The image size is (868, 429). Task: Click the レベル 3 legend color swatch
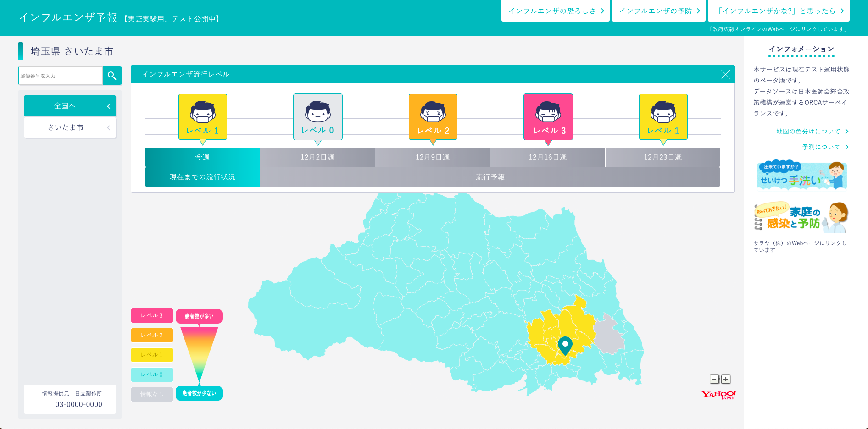(152, 315)
